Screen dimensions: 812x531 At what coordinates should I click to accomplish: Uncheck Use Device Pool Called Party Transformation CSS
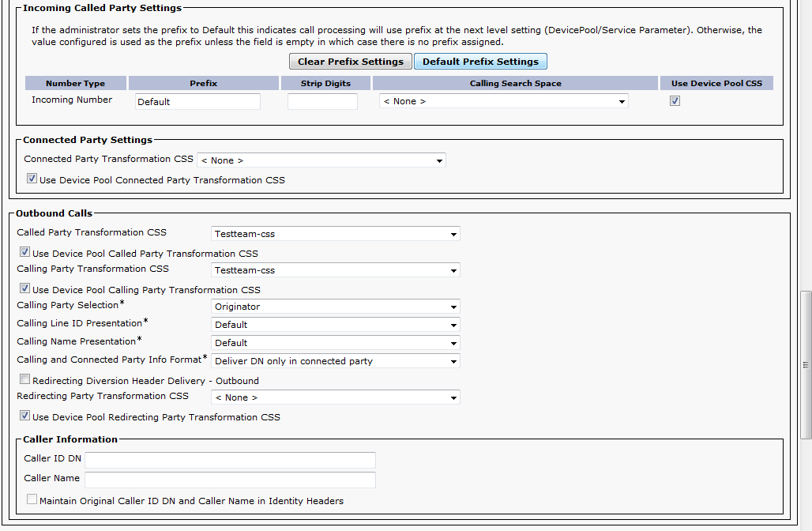pos(25,253)
